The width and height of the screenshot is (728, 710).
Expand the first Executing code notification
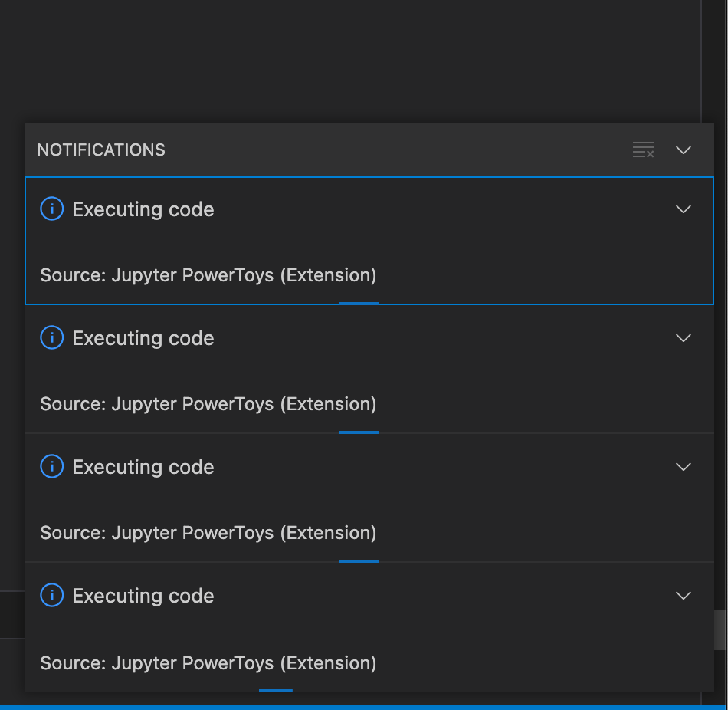tap(683, 209)
